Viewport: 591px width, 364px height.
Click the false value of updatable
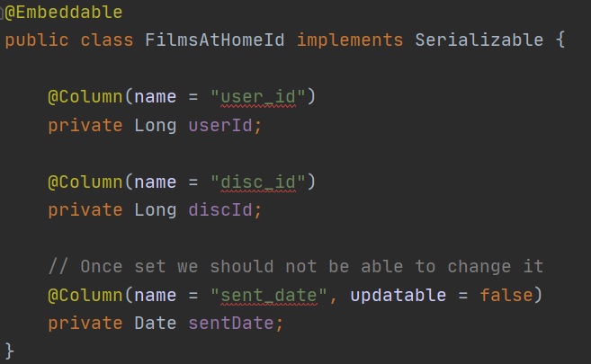click(x=506, y=295)
